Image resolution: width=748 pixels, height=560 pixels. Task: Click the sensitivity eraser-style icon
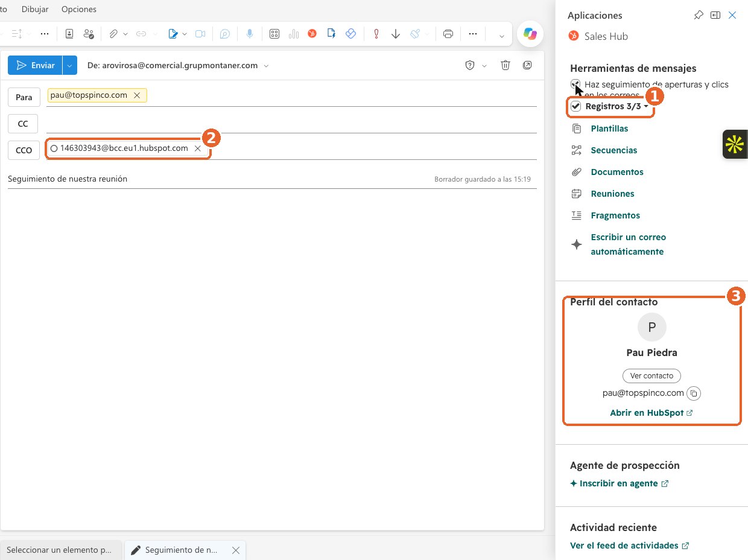[x=415, y=34]
